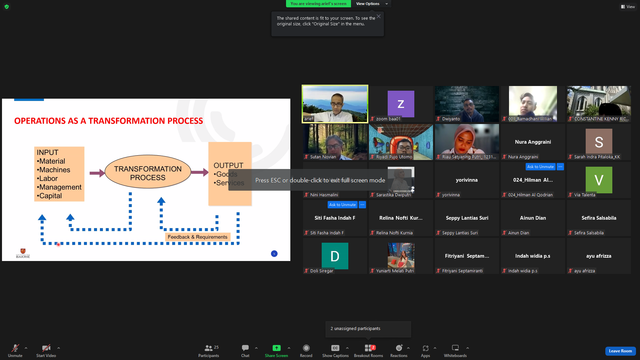Select the Doli Siregar tile
This screenshot has height=360, width=640.
(x=335, y=256)
